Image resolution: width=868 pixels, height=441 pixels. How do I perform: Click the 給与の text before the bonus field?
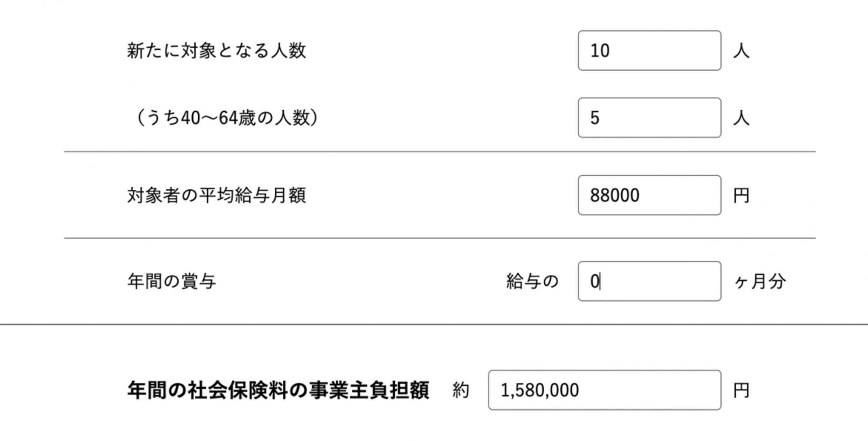532,281
